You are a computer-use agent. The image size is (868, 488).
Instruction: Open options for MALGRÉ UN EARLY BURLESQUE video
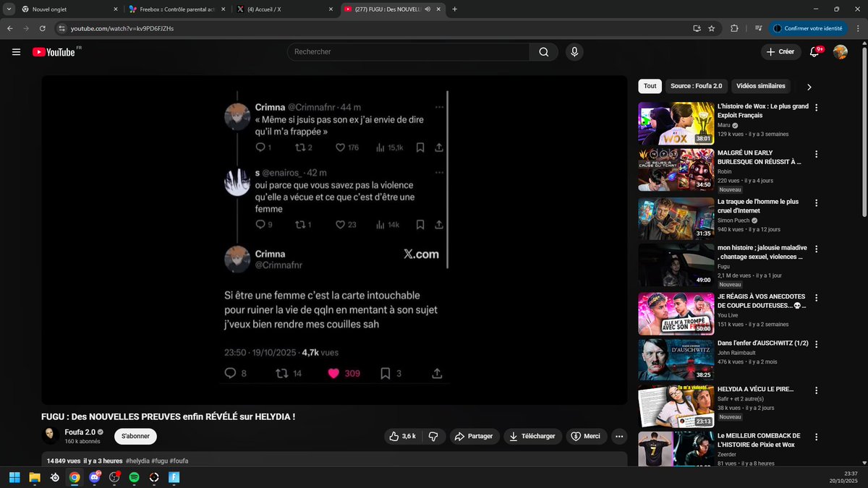coord(817,154)
